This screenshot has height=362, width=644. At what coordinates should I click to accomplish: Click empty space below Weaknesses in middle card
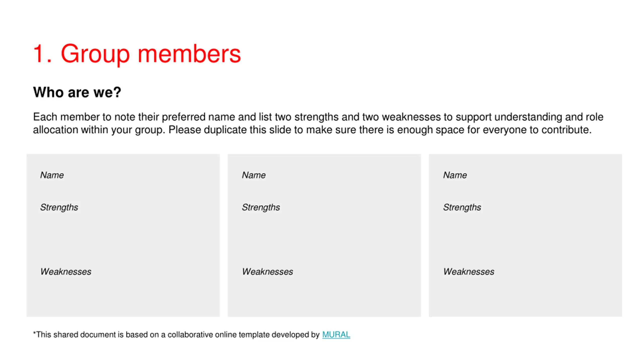point(324,297)
